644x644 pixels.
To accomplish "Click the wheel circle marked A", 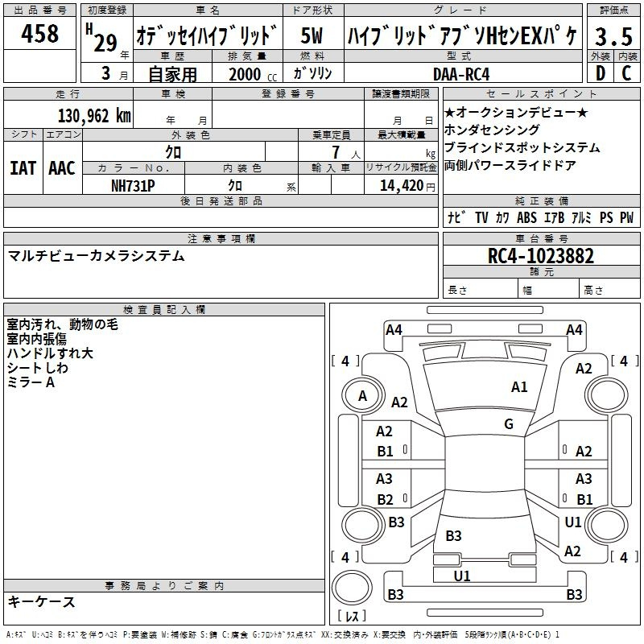I will (363, 396).
